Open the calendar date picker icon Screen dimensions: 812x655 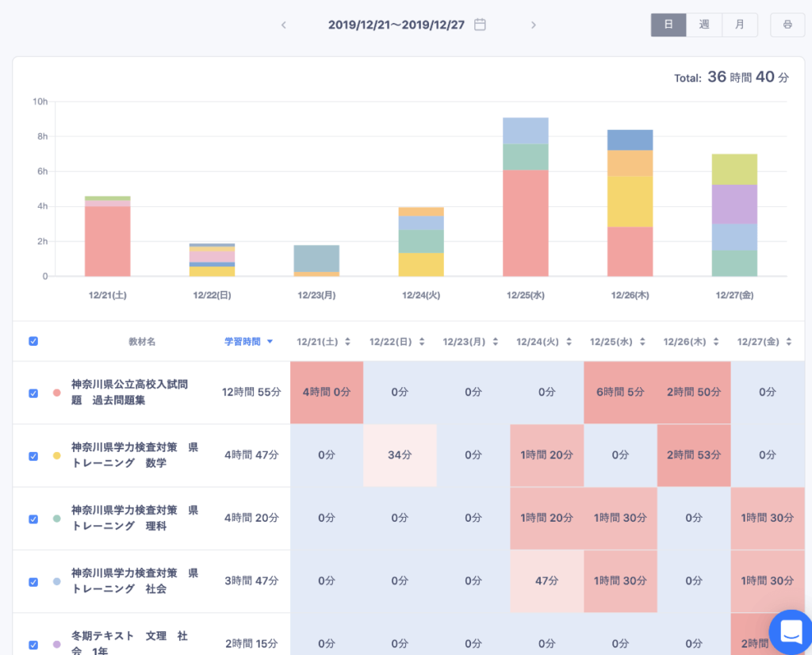[480, 25]
